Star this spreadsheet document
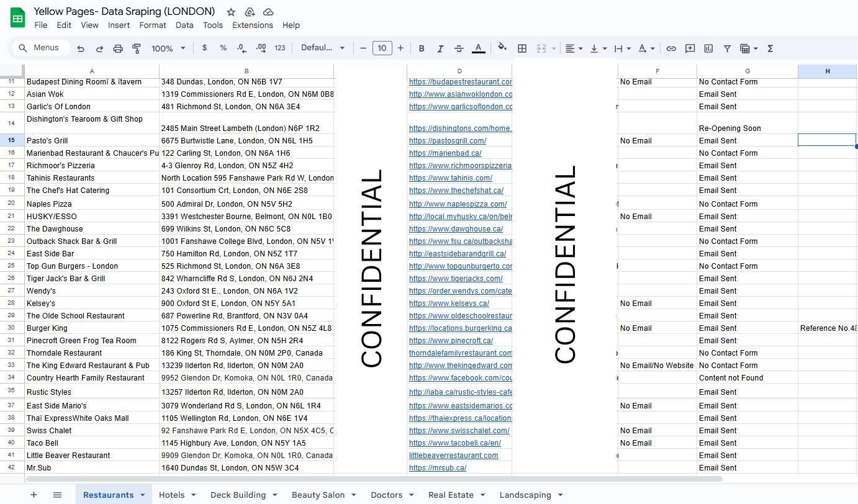Viewport: 858px width, 504px height. 231,12
